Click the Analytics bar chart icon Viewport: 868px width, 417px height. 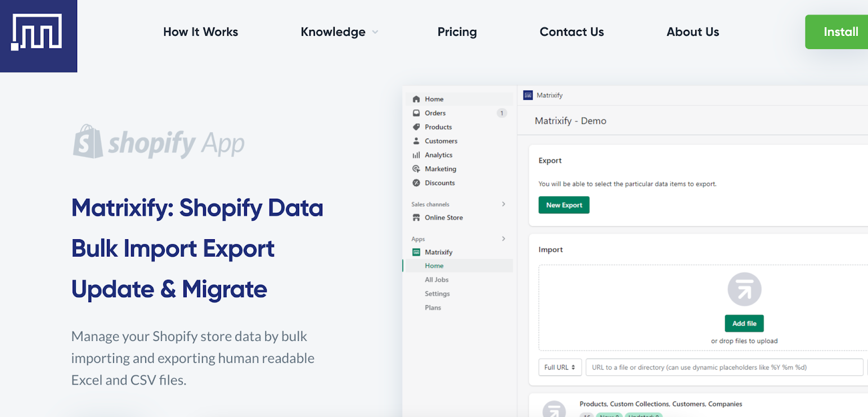[x=416, y=155]
